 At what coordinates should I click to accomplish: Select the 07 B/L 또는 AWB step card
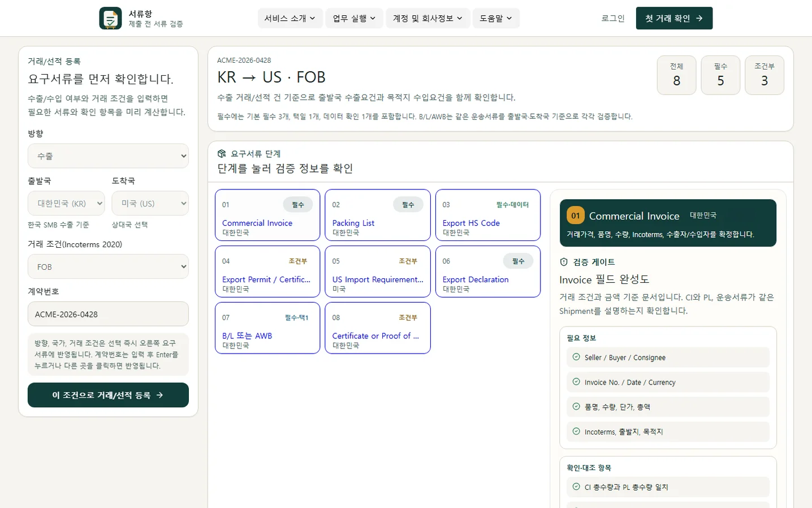click(x=267, y=328)
